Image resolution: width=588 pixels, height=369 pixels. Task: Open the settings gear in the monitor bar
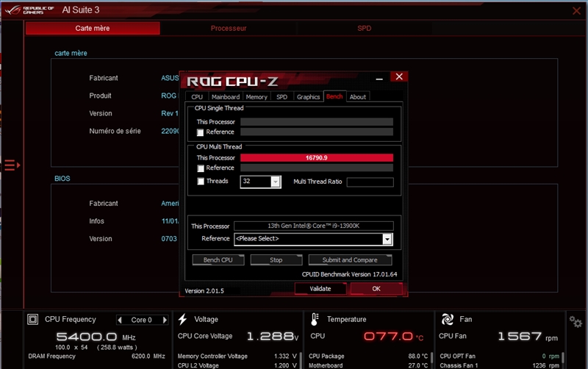click(x=576, y=321)
